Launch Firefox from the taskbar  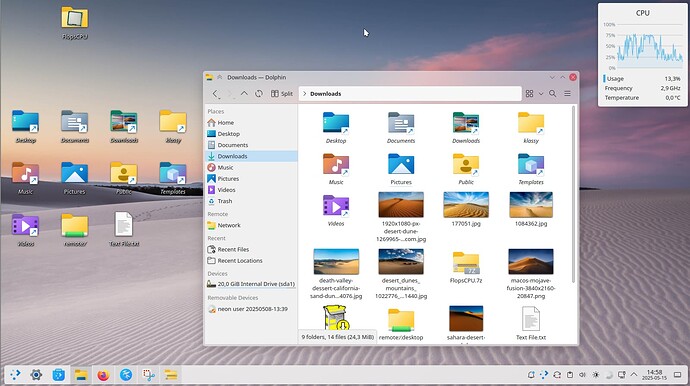103,375
